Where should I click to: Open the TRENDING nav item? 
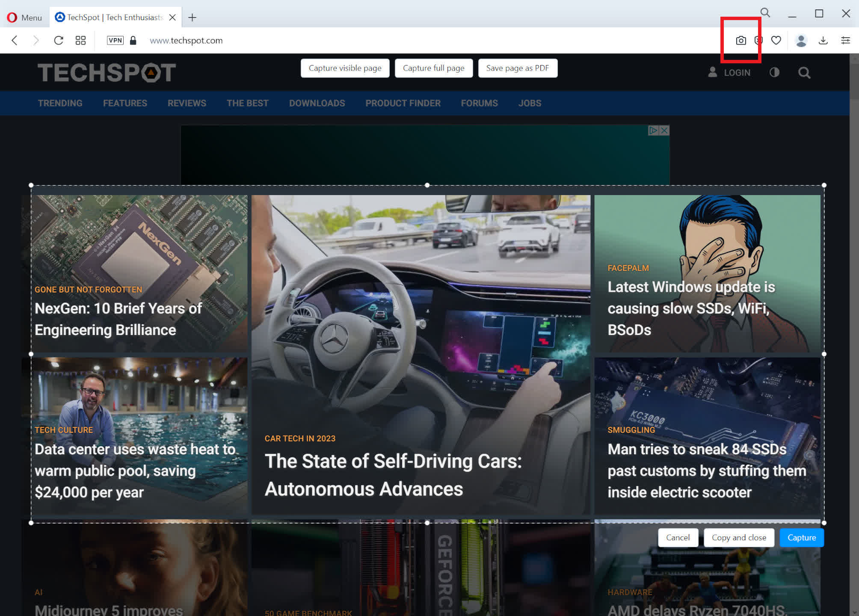pyautogui.click(x=60, y=103)
